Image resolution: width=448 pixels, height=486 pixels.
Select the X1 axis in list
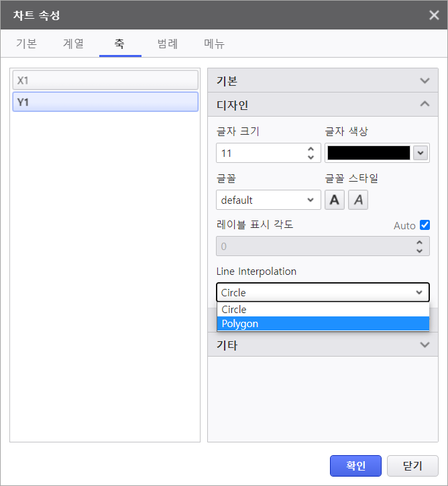(105, 80)
